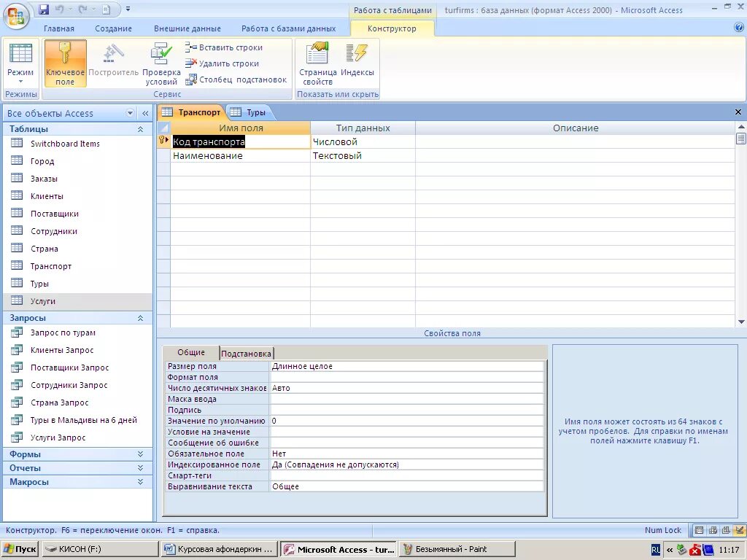Viewport: 747px width, 560px height.
Task: Close the Транспорт table design tab
Action: (x=738, y=112)
